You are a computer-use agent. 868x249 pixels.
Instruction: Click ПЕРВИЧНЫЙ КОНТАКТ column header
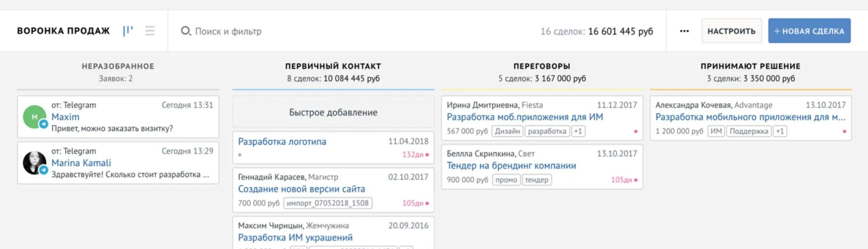[x=333, y=66]
